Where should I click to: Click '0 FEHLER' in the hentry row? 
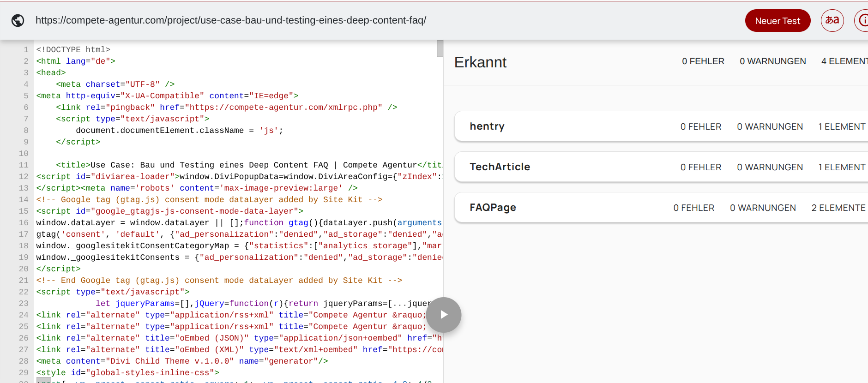pyautogui.click(x=701, y=127)
